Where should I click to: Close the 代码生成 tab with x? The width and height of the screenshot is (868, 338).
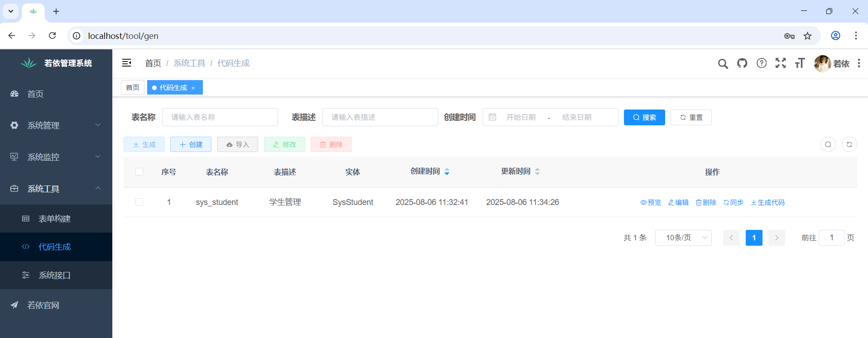[193, 88]
